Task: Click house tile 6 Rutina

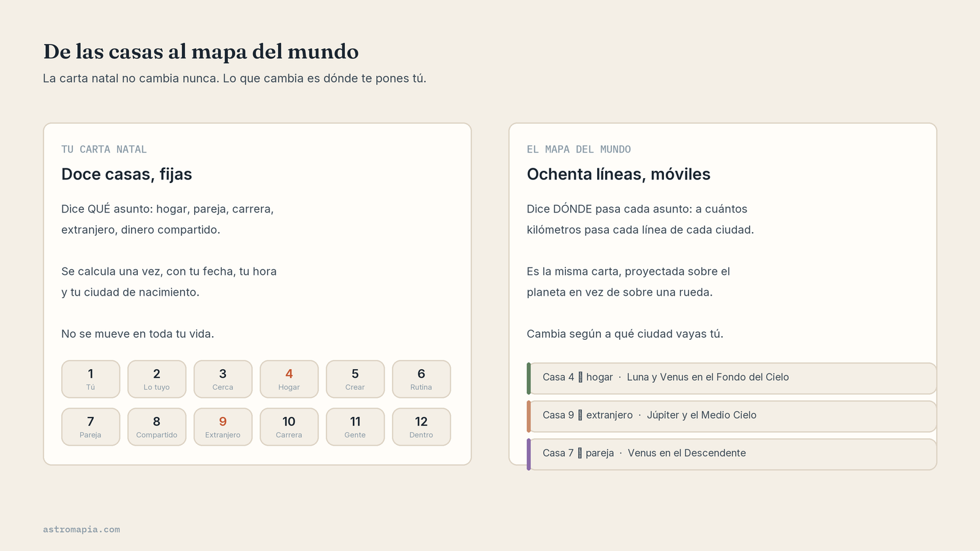Action: tap(421, 379)
